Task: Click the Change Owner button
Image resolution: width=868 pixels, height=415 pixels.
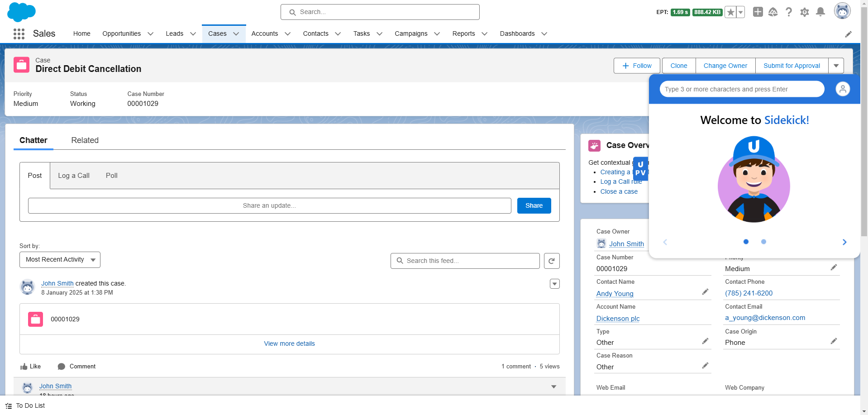Action: click(x=725, y=66)
